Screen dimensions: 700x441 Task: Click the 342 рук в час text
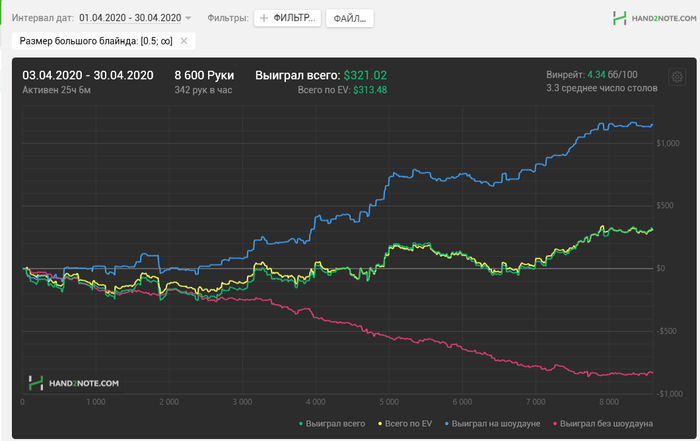pyautogui.click(x=203, y=90)
